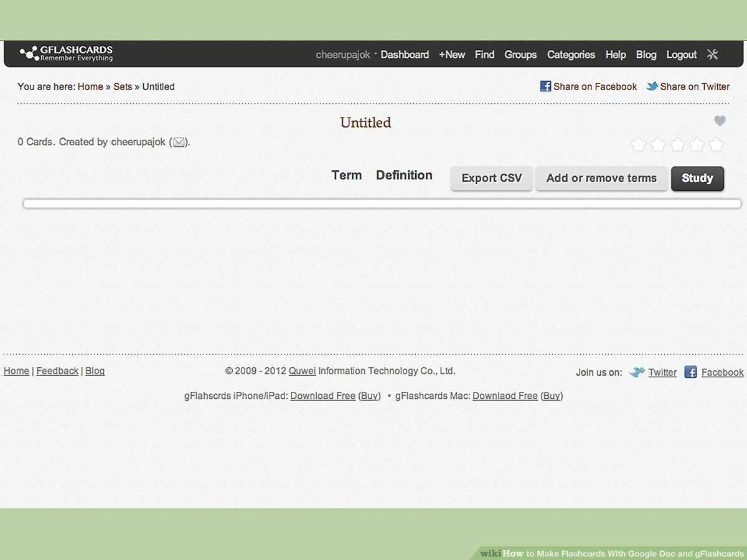This screenshot has width=747, height=560.
Task: Click the Logout link
Action: (681, 55)
